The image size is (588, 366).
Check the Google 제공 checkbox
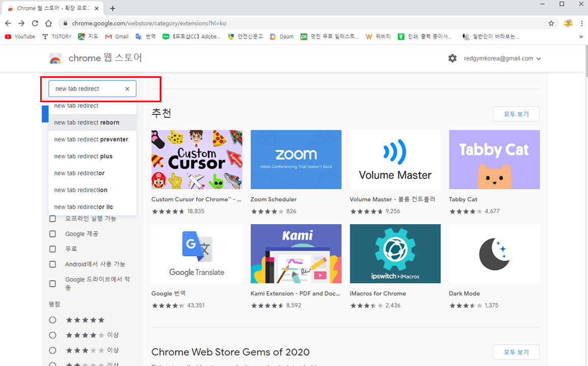(52, 234)
